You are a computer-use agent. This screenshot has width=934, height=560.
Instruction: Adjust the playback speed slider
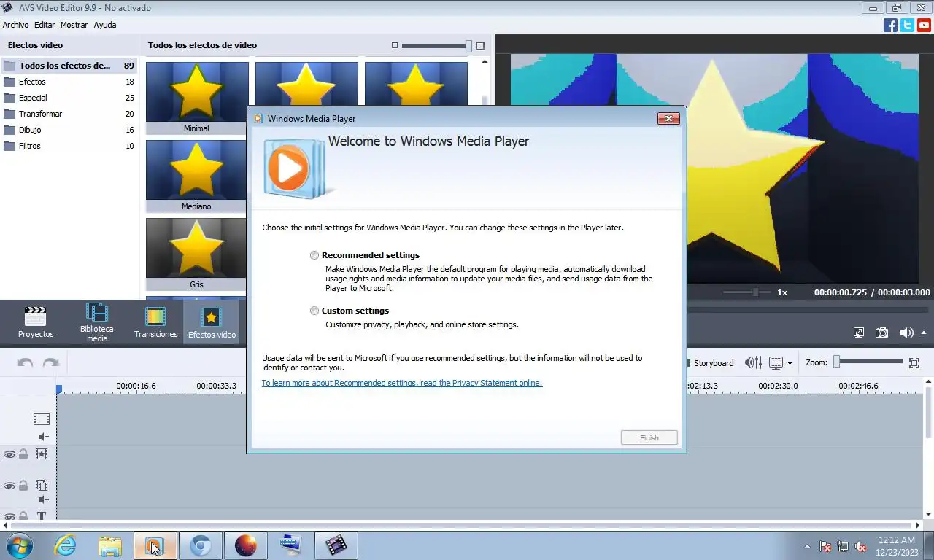coord(747,292)
